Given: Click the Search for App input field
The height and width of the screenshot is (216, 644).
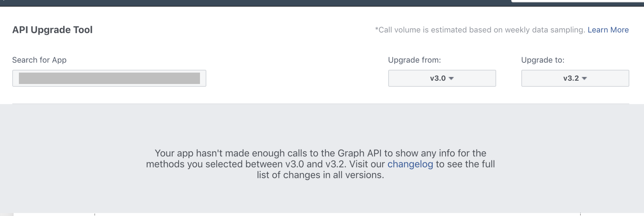Looking at the screenshot, I should click(109, 78).
